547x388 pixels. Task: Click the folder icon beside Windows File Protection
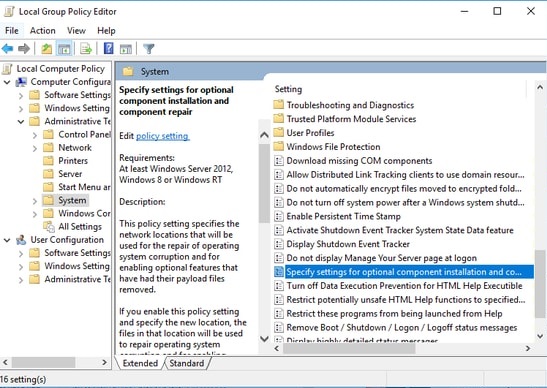point(278,147)
